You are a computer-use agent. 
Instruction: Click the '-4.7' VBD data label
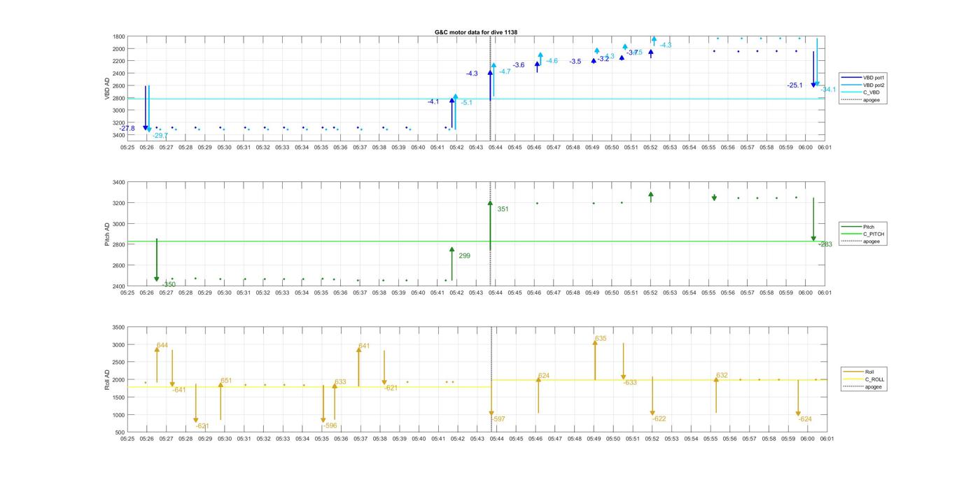(505, 71)
